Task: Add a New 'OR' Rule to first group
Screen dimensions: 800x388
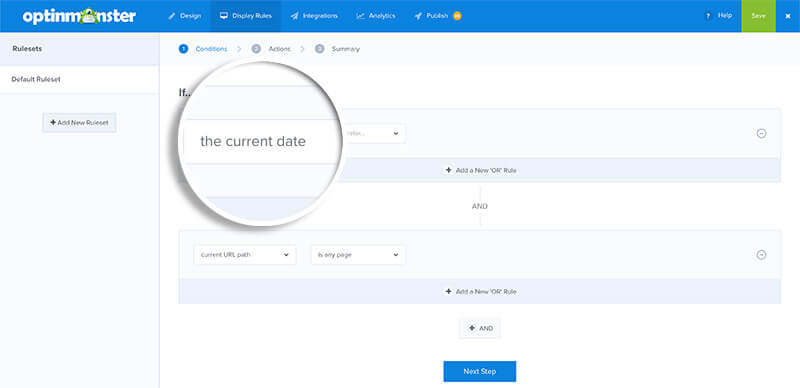Action: pyautogui.click(x=480, y=170)
